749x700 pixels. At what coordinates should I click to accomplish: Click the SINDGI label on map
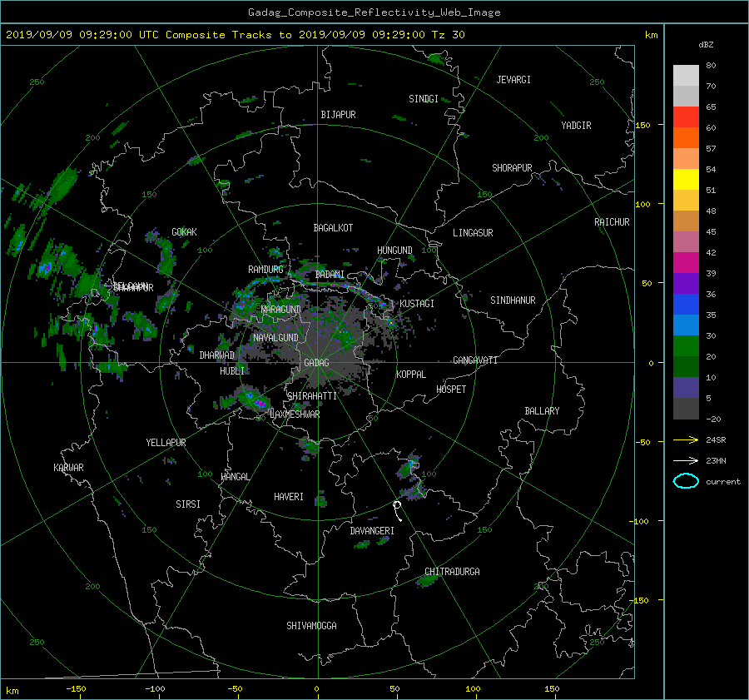(x=424, y=99)
